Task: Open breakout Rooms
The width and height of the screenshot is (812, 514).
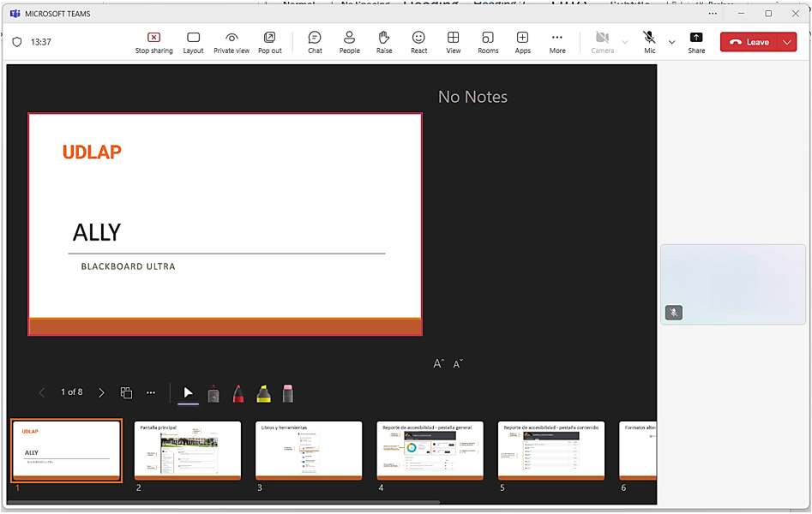Action: 488,42
